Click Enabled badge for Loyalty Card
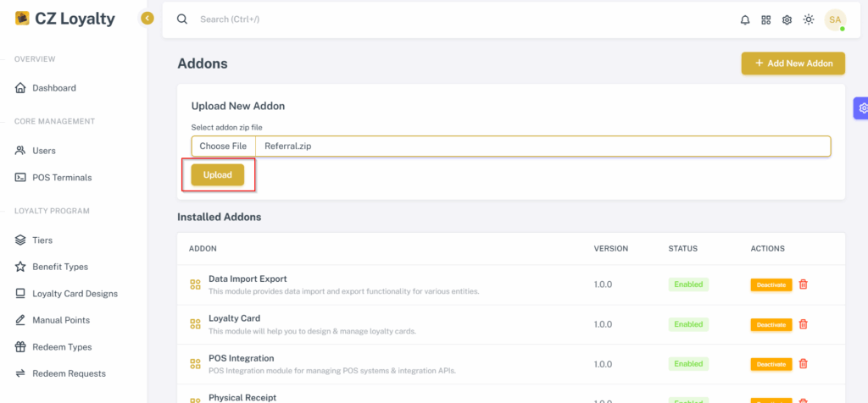This screenshot has height=403, width=868. tap(688, 324)
